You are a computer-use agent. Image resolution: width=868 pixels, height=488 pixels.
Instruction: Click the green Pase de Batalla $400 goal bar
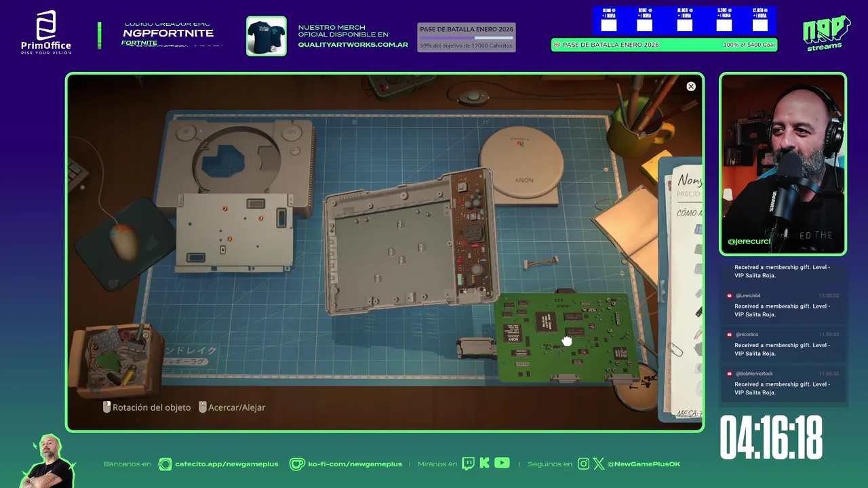pyautogui.click(x=664, y=45)
